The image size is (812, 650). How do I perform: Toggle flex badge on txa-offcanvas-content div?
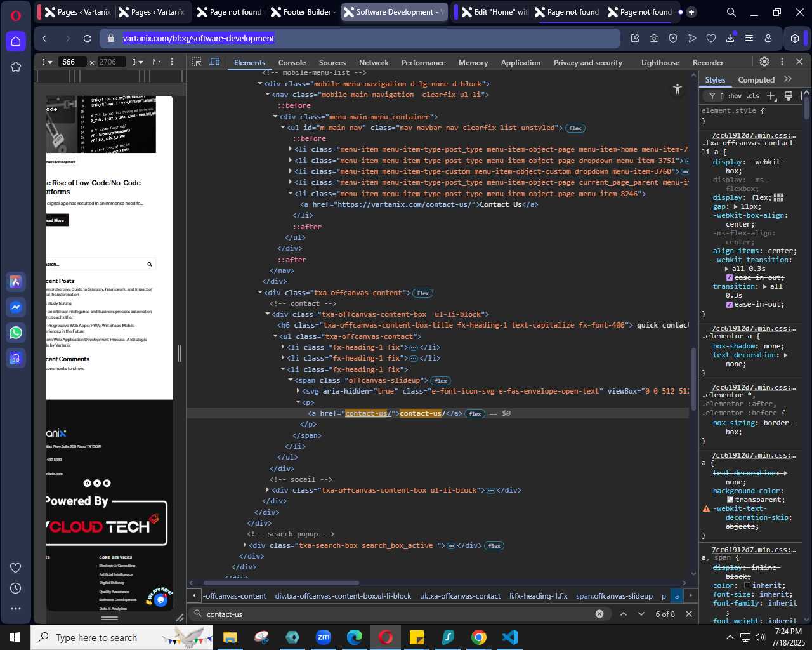pos(423,293)
